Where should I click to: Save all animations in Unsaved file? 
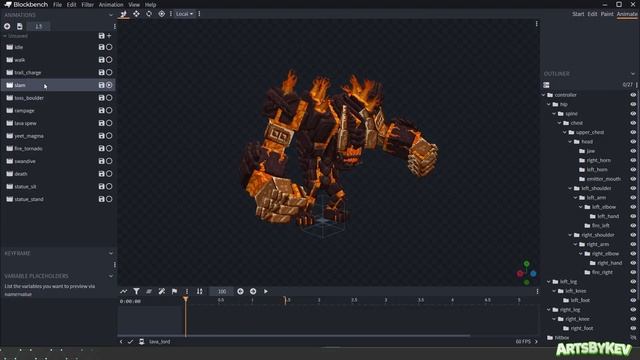point(101,36)
